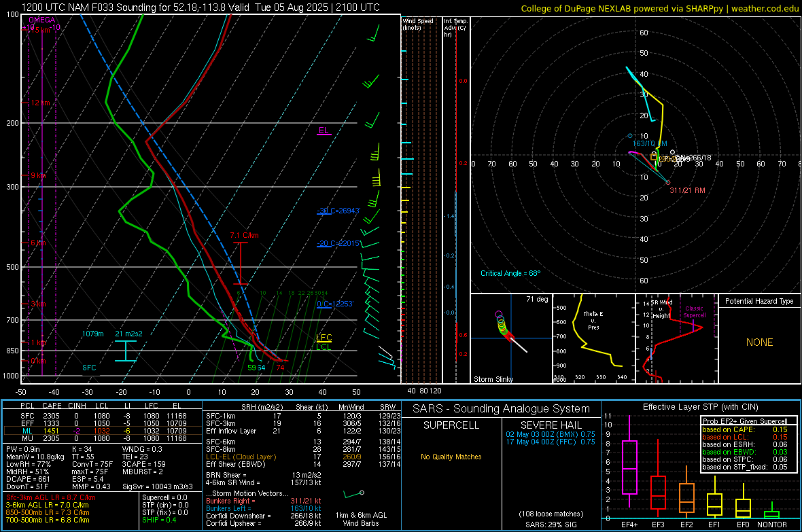Image resolution: width=802 pixels, height=532 pixels.
Task: Click the K = 34 index
Action: pyautogui.click(x=82, y=449)
